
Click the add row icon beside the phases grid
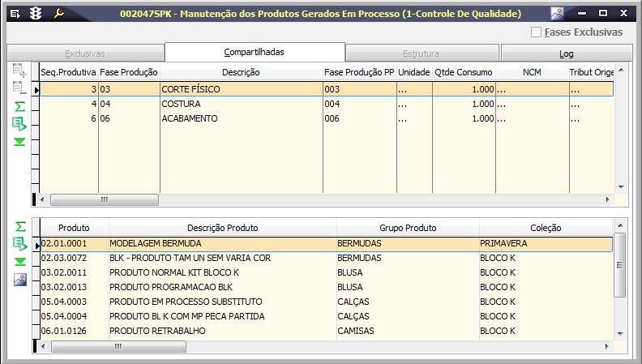tap(19, 71)
